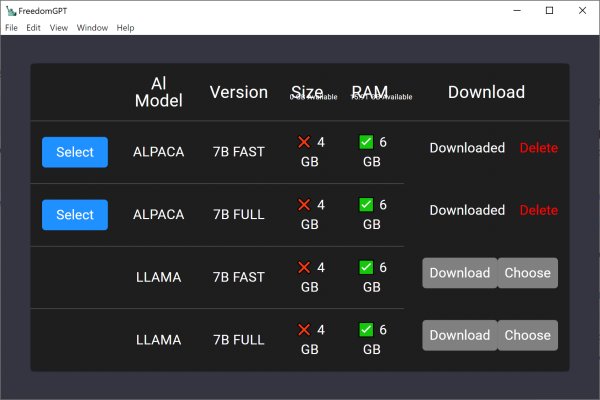Maximize the FreedomGPT window
600x400 pixels.
548,10
